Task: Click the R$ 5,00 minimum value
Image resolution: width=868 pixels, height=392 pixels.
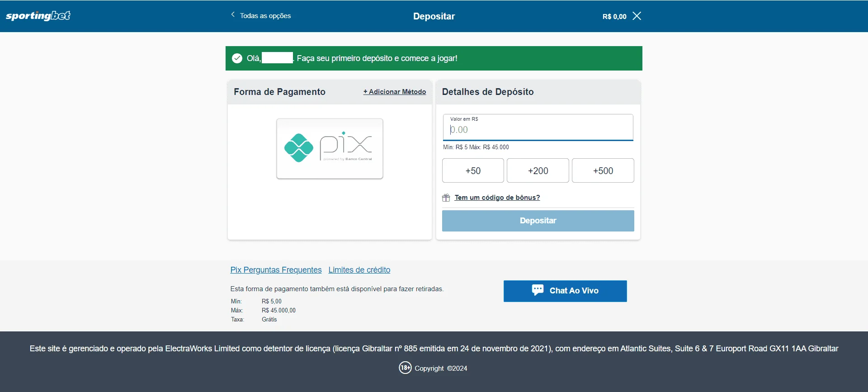Action: [x=271, y=301]
